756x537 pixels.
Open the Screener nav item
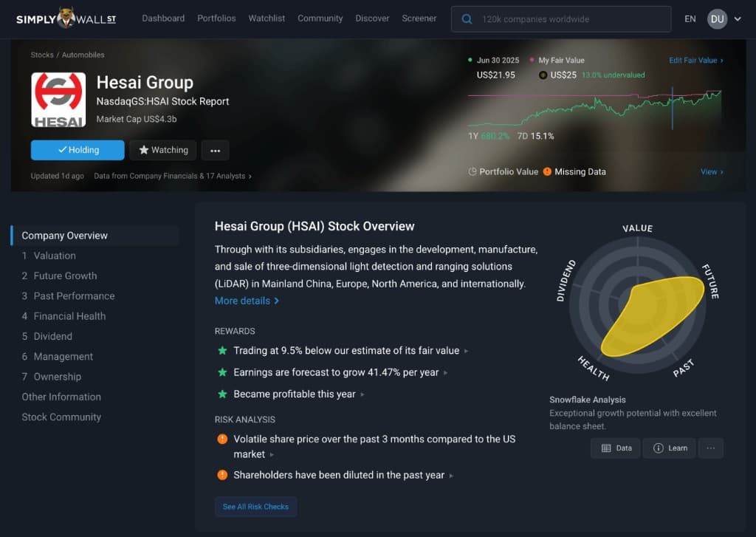click(419, 18)
